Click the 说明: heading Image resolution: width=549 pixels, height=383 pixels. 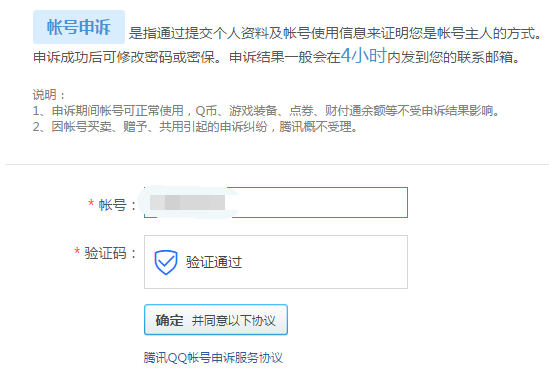coord(49,95)
